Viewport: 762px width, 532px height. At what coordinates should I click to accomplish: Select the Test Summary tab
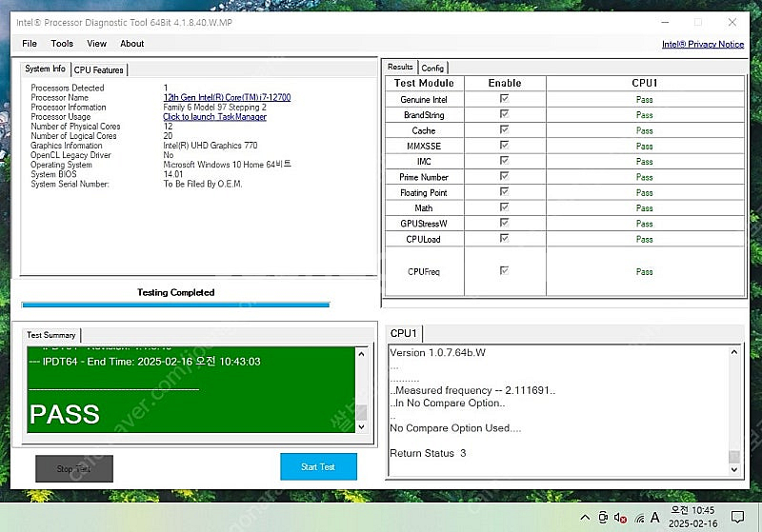51,335
